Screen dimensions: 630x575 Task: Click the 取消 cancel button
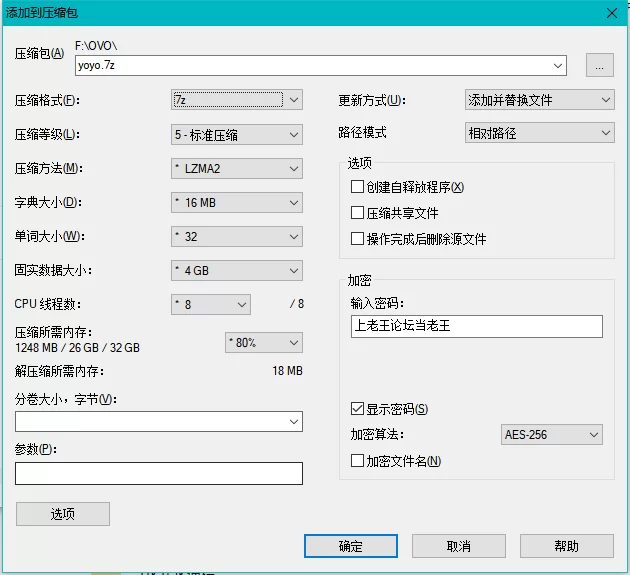(458, 546)
